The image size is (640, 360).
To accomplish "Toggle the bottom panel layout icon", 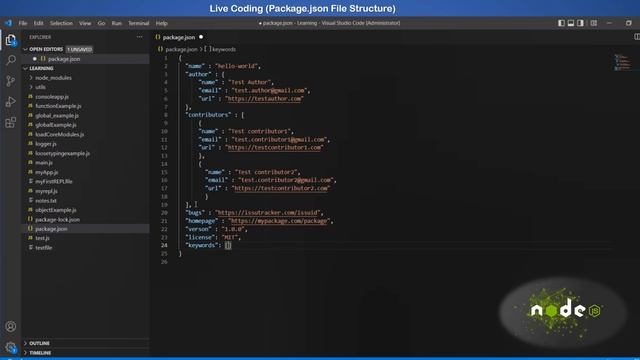I will pos(571,23).
